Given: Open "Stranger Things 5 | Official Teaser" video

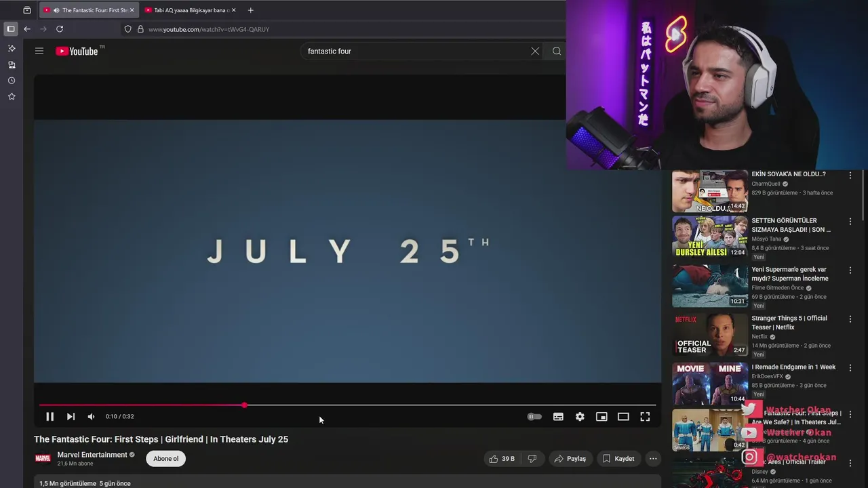Looking at the screenshot, I should coord(789,323).
